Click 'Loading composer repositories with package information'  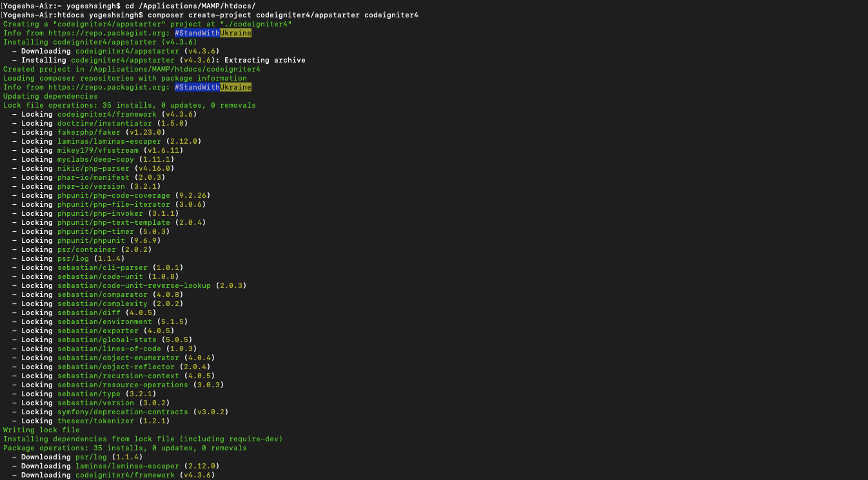tap(125, 78)
